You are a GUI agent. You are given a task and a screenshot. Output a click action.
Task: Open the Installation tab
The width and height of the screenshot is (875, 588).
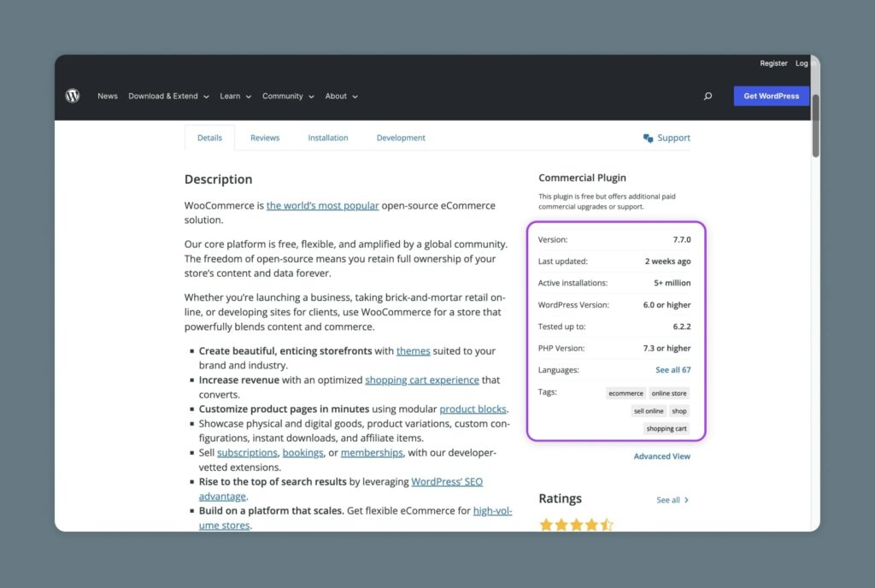coord(328,138)
